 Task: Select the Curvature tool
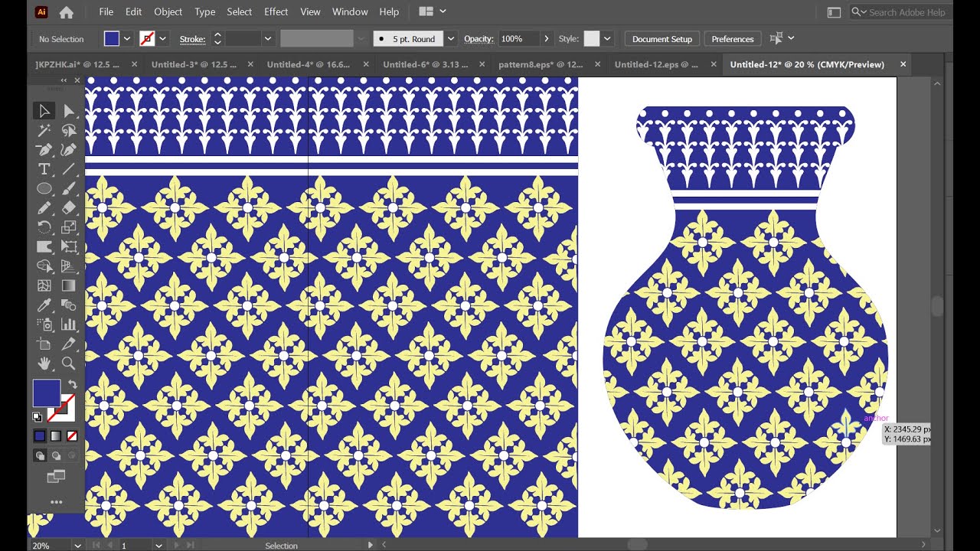coord(69,150)
